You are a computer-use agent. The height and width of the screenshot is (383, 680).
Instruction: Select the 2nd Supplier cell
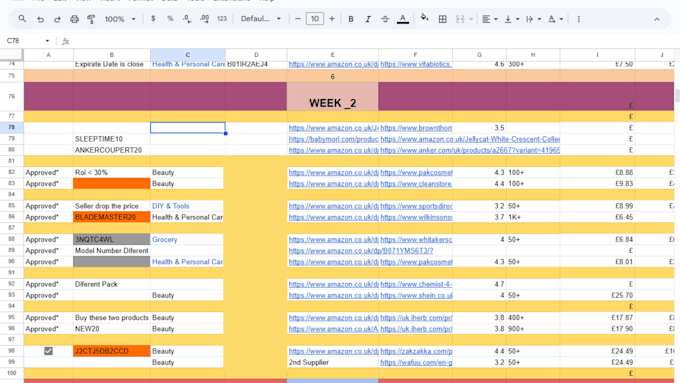pos(333,362)
